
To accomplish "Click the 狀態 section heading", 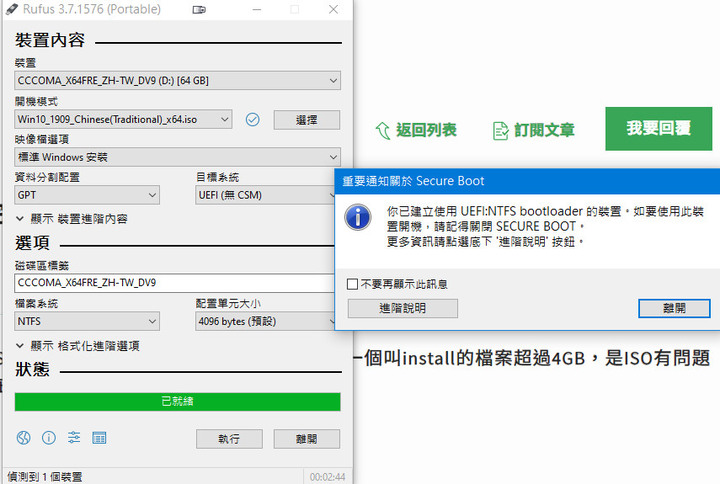I will [32, 369].
